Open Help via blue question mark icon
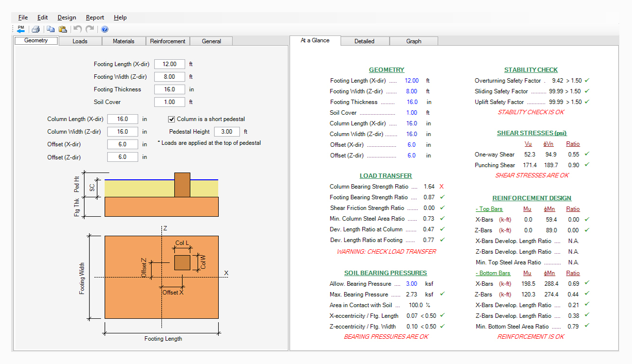This screenshot has width=632, height=364. (x=105, y=29)
